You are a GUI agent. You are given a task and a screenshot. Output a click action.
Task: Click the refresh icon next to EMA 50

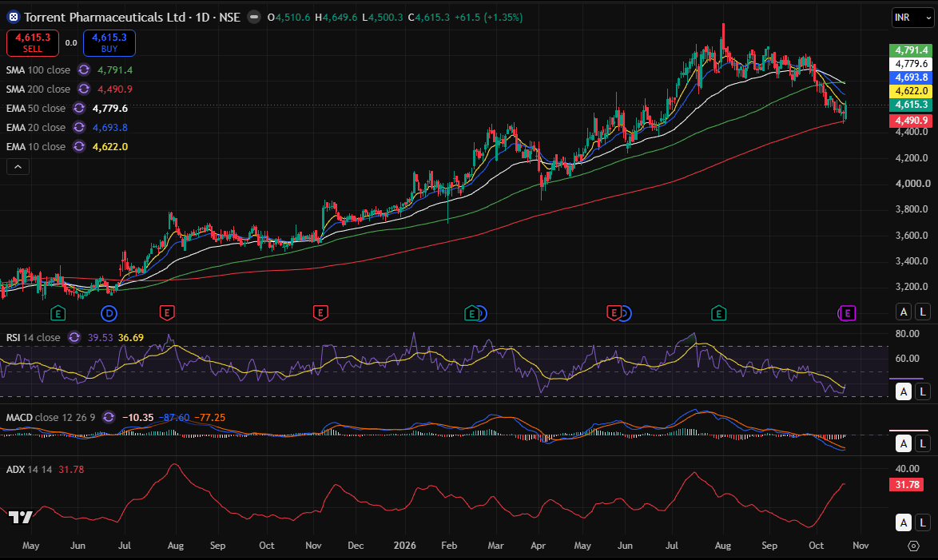pos(79,109)
